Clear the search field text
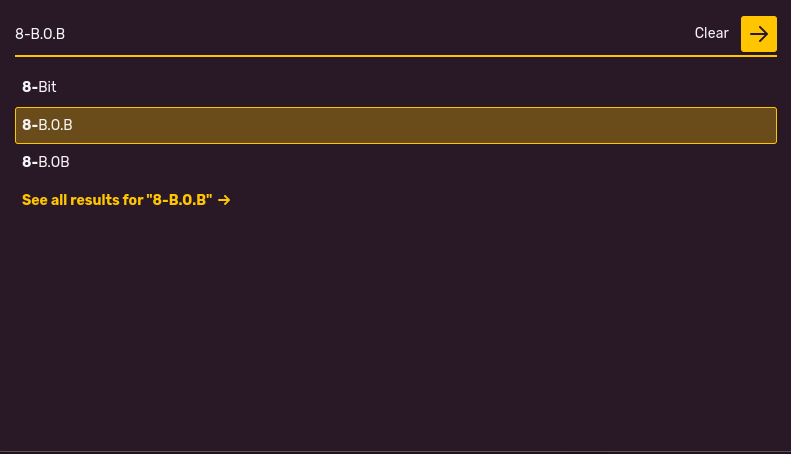Viewport: 791px width, 454px height. [x=711, y=34]
